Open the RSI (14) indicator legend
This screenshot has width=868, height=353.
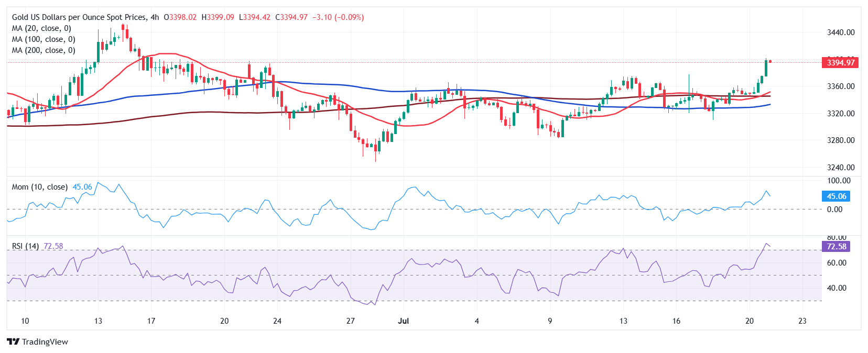coord(25,246)
